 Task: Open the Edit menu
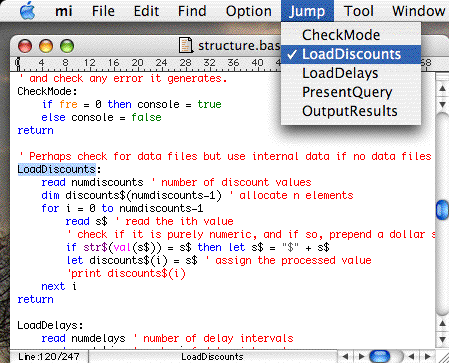point(146,11)
